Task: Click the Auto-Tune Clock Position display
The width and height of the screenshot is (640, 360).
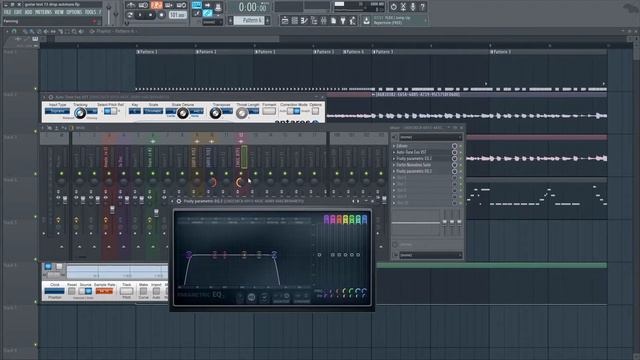Action: (x=54, y=291)
